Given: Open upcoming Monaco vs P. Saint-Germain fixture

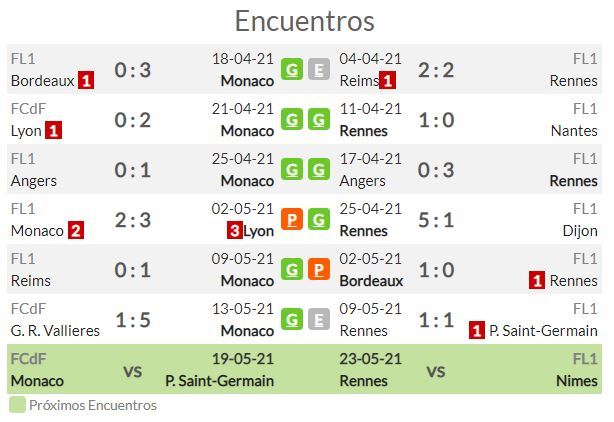Looking at the screenshot, I should point(142,370).
